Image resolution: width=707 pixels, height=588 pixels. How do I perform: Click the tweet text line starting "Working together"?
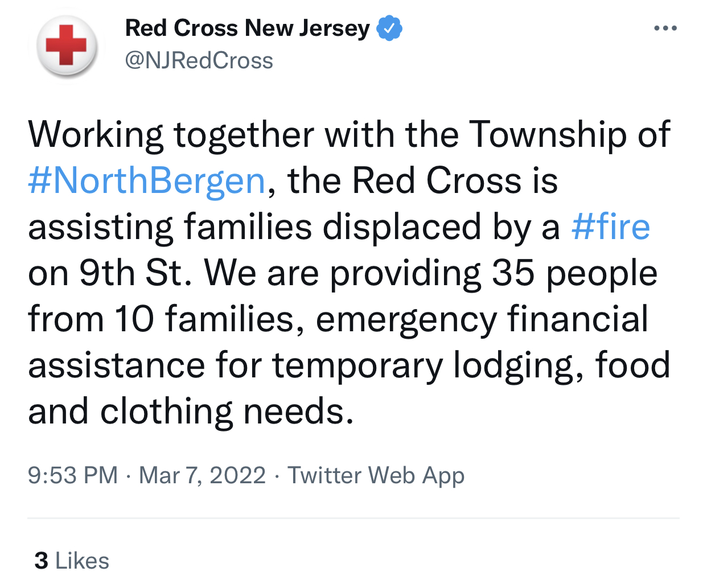point(349,135)
